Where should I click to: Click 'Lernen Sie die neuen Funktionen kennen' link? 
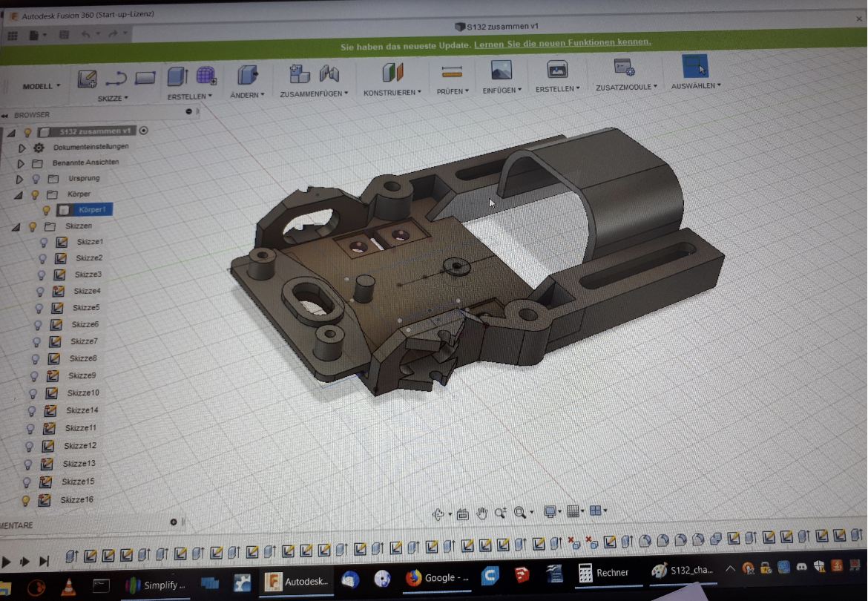pyautogui.click(x=562, y=43)
